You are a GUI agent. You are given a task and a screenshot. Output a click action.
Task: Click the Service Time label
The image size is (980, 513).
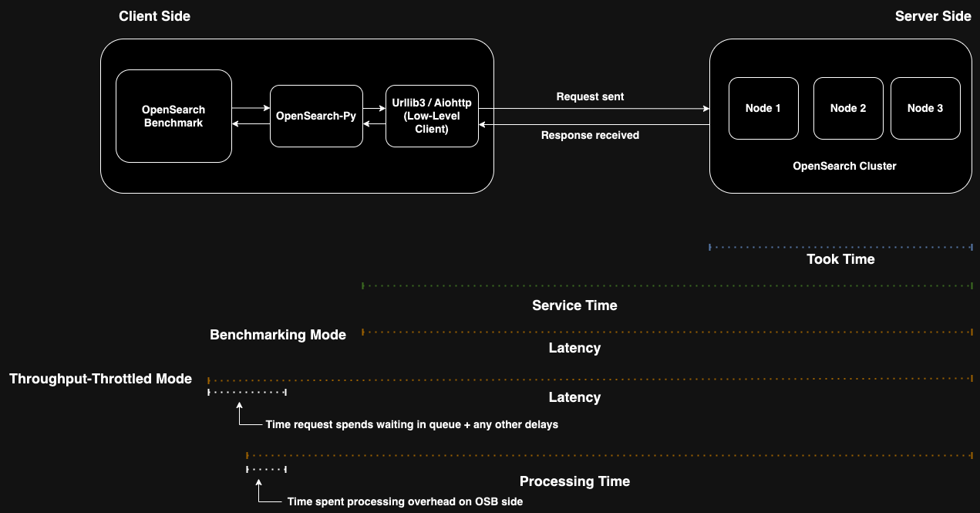point(574,305)
